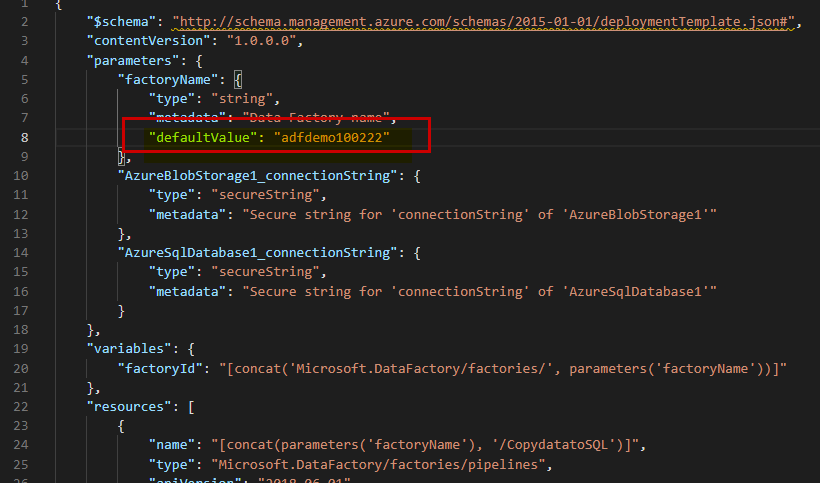Click the "factoryId" key
This screenshot has height=483, width=820.
coord(161,369)
